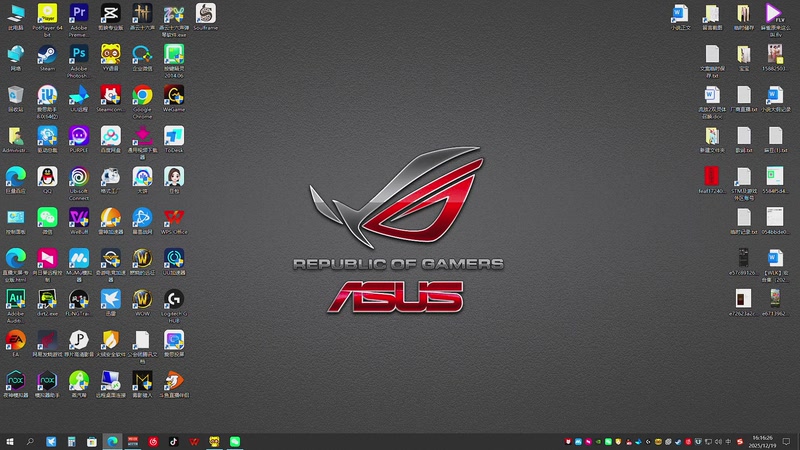Image resolution: width=800 pixels, height=450 pixels.
Task: Select the Recycle Bin icon
Action: point(15,98)
